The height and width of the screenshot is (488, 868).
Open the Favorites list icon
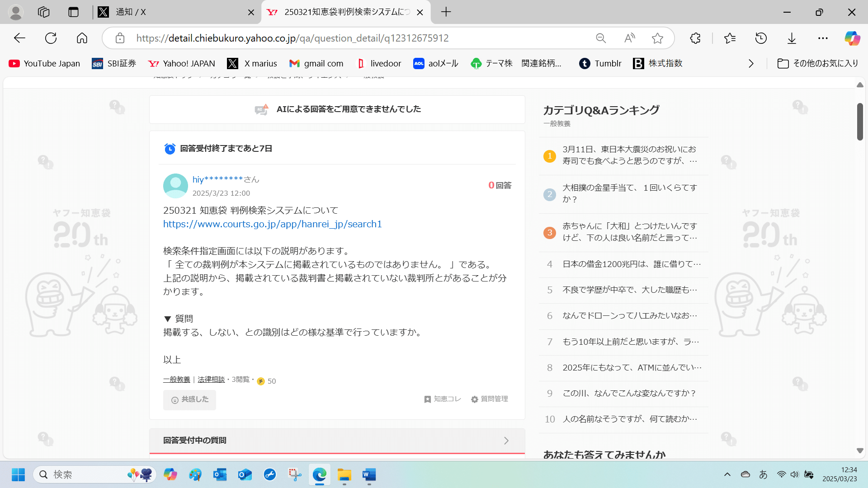729,38
